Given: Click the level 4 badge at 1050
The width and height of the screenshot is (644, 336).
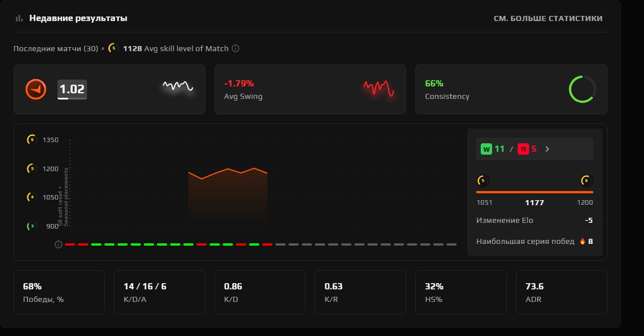Looking at the screenshot, I should (x=32, y=197).
